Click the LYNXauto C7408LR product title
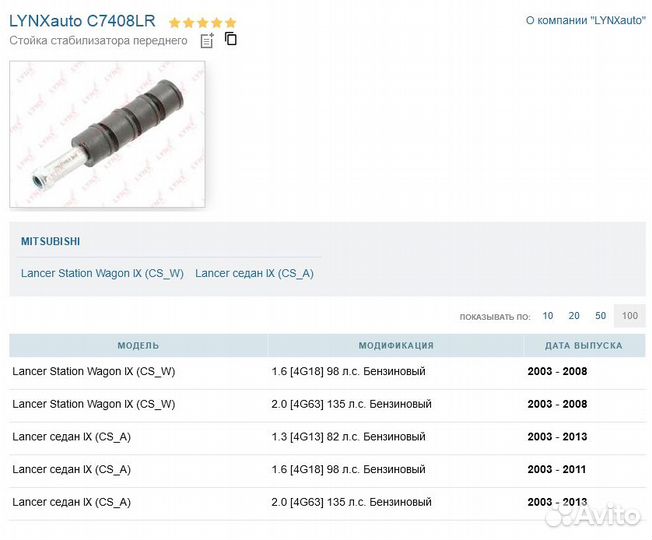This screenshot has height=540, width=652. (82, 21)
